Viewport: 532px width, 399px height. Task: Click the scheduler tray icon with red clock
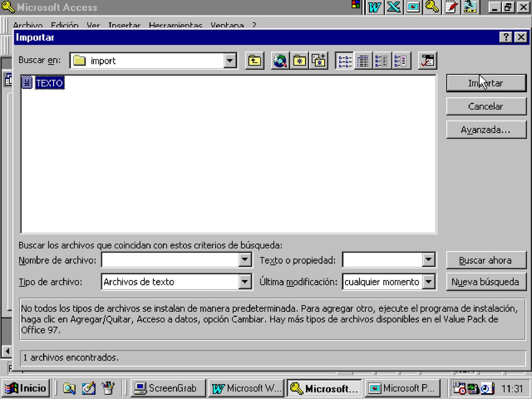(x=459, y=388)
